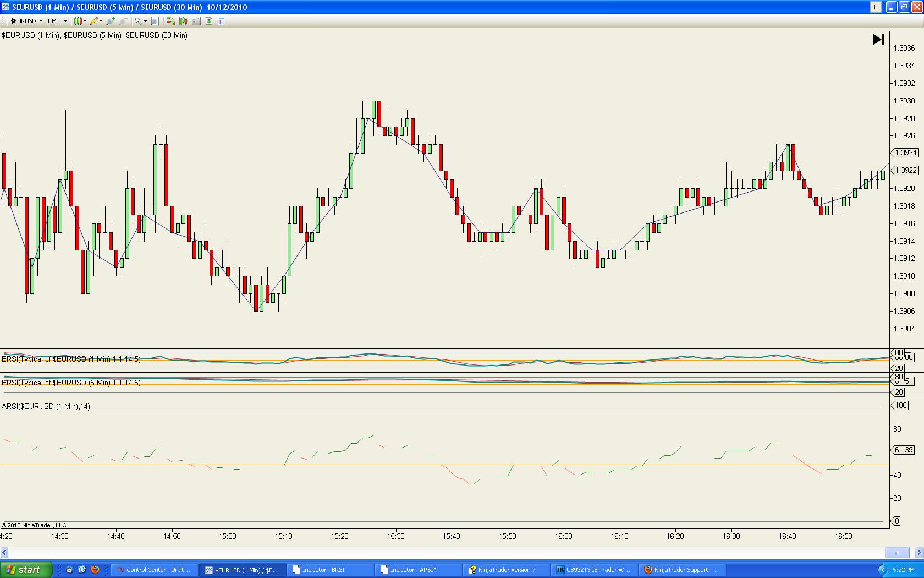Switch to IB Trader Workstation taskbar window

[x=594, y=570]
